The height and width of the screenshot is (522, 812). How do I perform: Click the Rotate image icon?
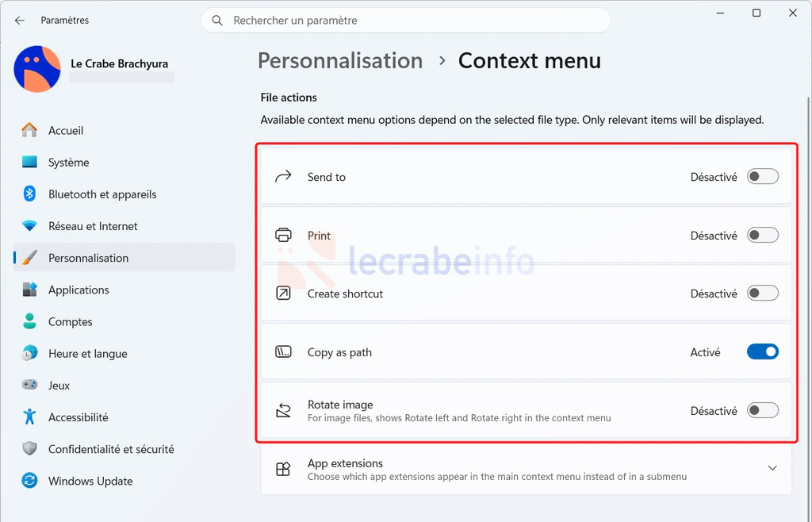tap(283, 411)
